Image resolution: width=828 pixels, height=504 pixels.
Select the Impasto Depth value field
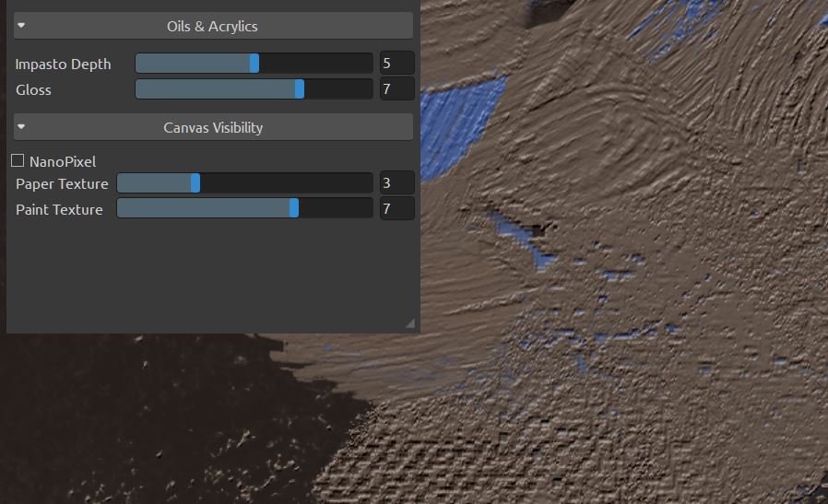click(x=396, y=64)
